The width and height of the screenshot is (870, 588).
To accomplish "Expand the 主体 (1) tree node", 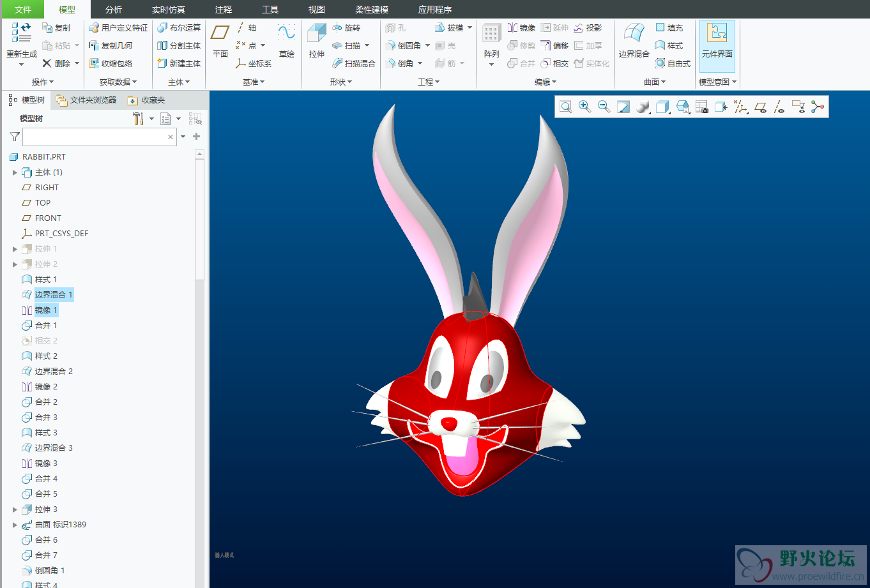I will (15, 172).
